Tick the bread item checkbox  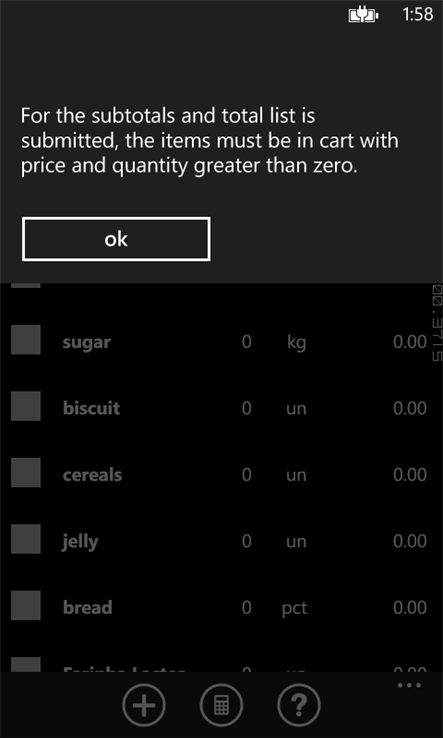point(25,605)
